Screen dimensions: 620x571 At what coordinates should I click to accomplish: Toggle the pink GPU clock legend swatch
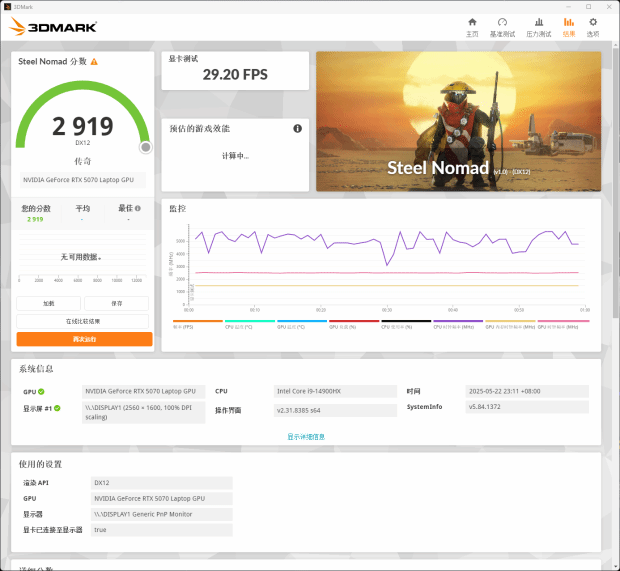pyautogui.click(x=563, y=321)
